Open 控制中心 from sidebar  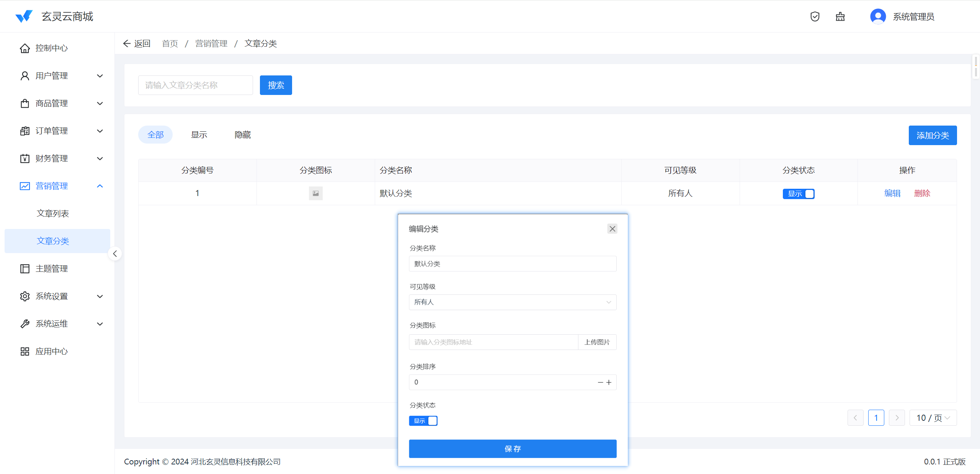[52, 48]
